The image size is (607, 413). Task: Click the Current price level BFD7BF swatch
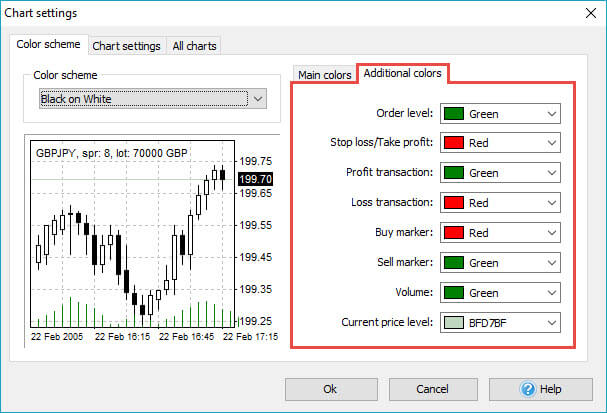(454, 323)
